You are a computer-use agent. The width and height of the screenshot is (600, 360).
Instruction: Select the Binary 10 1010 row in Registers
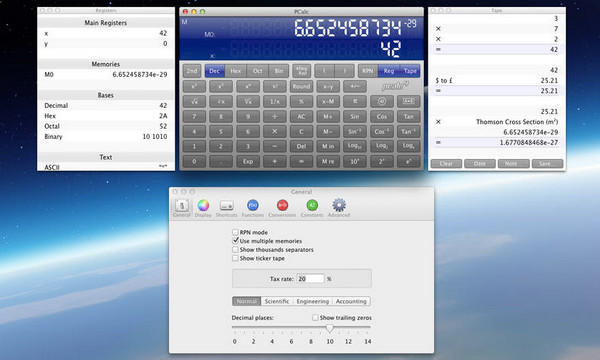pyautogui.click(x=106, y=137)
